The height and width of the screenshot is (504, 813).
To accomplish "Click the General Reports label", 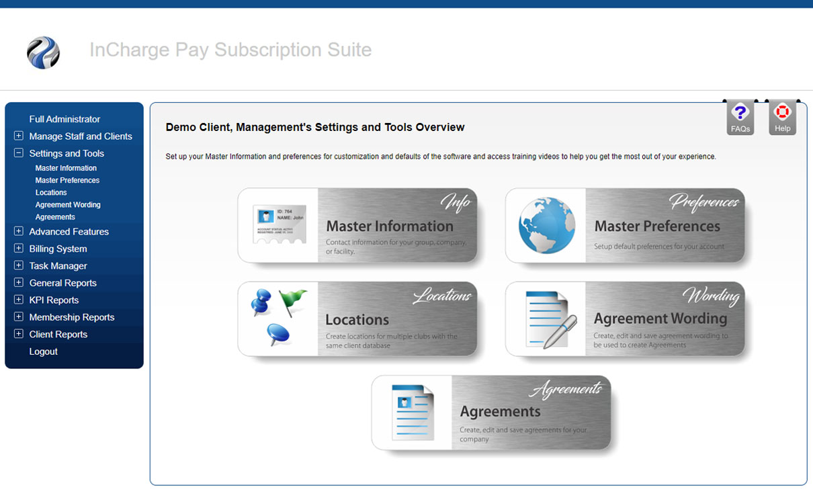I will 62,283.
